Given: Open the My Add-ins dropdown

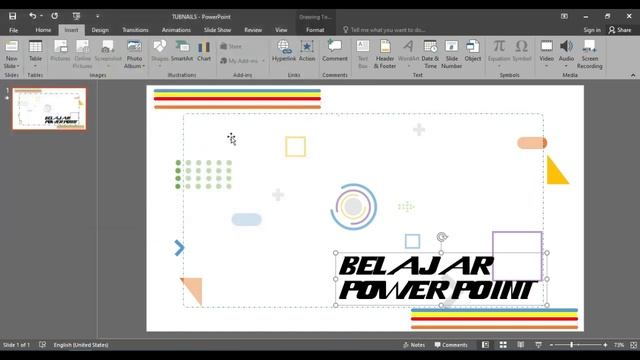Looking at the screenshot, I should [x=243, y=60].
